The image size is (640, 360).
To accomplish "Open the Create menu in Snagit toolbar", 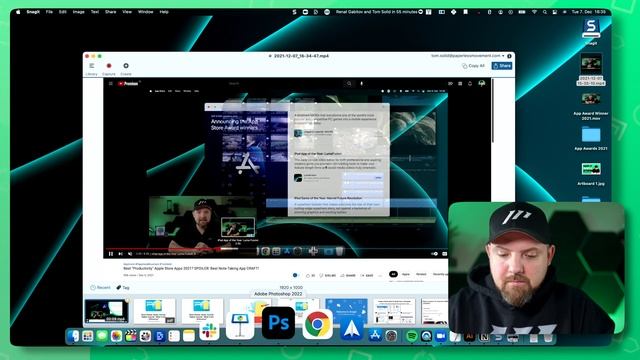I will [x=126, y=68].
